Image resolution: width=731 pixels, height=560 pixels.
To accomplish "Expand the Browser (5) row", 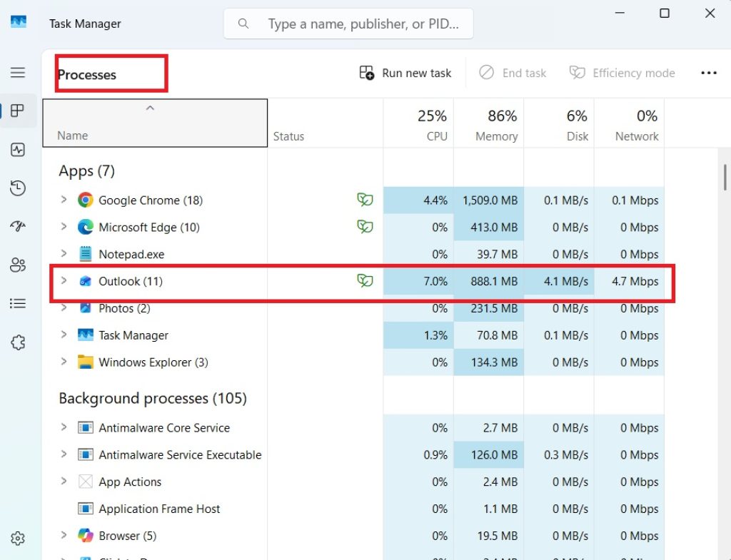I will [64, 535].
